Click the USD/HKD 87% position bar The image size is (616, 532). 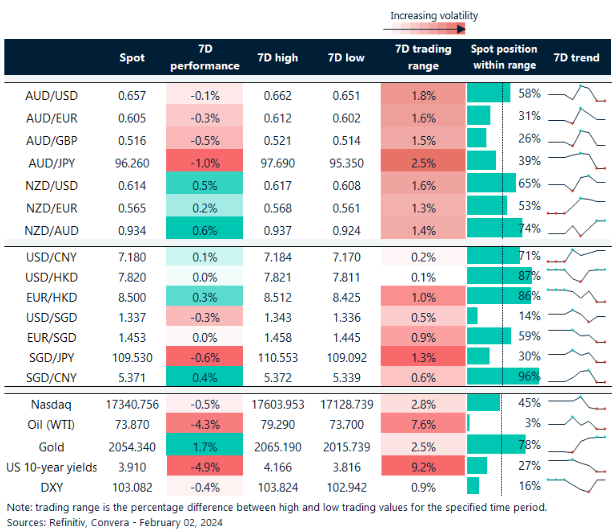[501, 275]
